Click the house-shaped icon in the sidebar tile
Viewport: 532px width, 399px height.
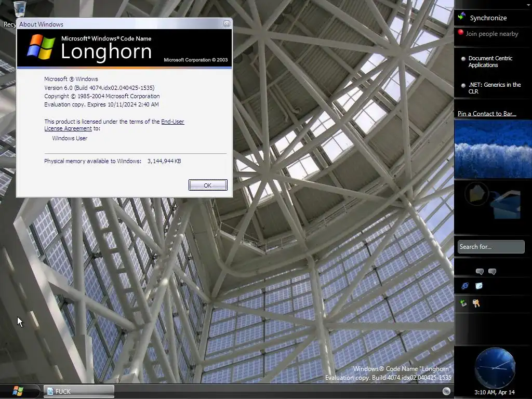[477, 194]
